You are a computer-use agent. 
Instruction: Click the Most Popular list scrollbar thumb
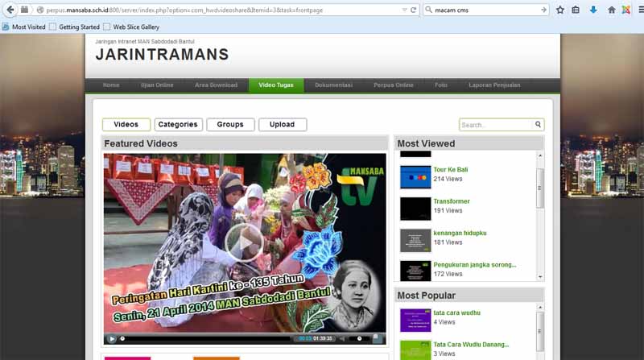pyautogui.click(x=540, y=331)
